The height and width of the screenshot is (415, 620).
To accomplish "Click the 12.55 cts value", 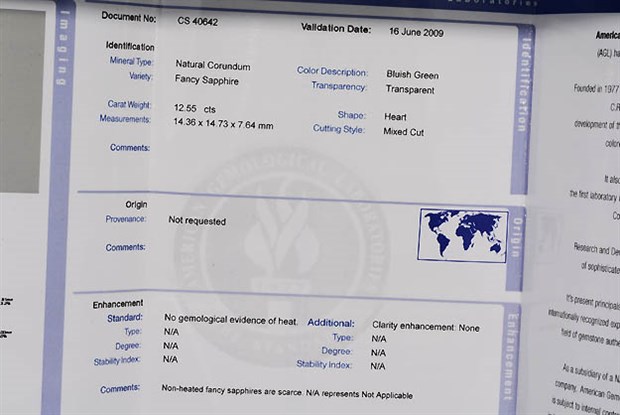I will coord(195,109).
